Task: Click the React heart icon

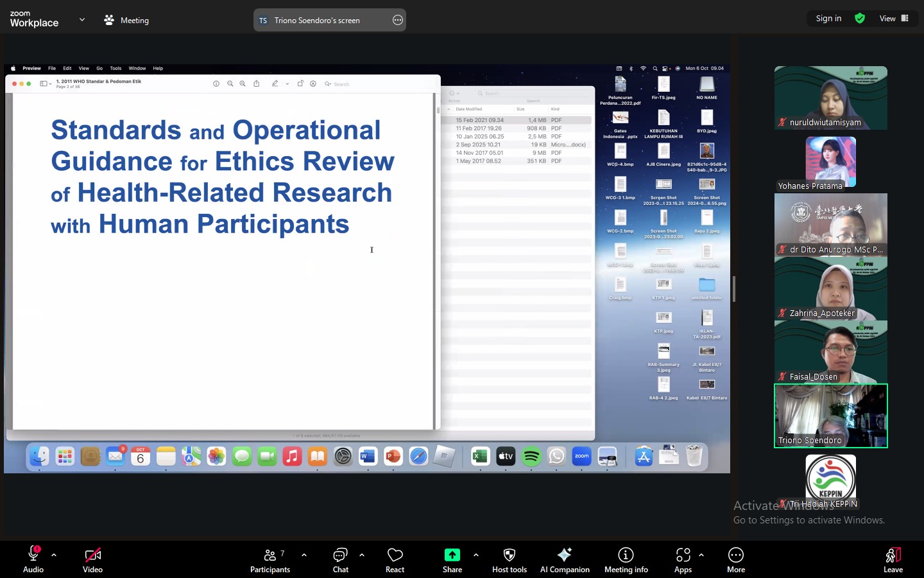Action: coord(395,555)
